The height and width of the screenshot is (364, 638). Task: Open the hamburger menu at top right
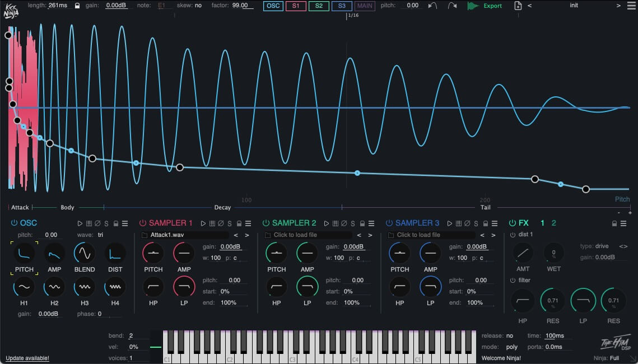[x=630, y=6]
